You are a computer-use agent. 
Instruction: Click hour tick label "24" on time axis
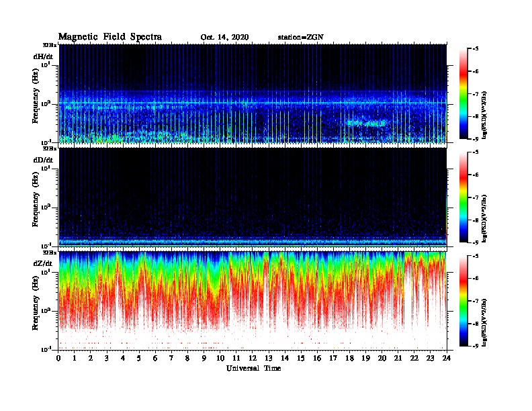(x=447, y=359)
